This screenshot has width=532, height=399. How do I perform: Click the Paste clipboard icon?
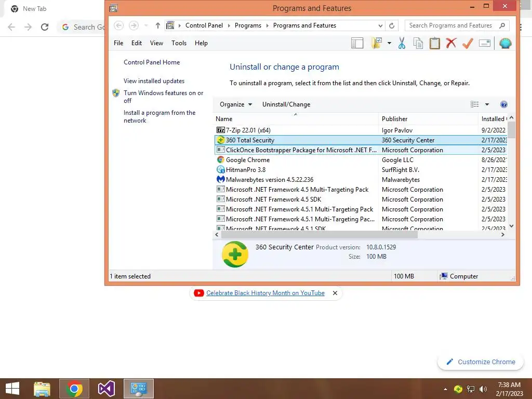(x=435, y=43)
